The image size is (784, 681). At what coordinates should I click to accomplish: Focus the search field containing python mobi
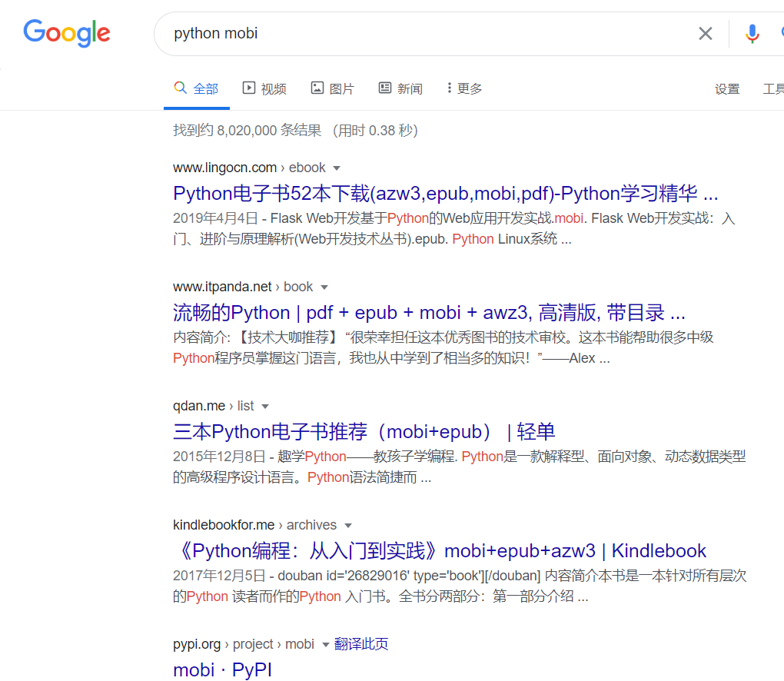click(x=430, y=34)
